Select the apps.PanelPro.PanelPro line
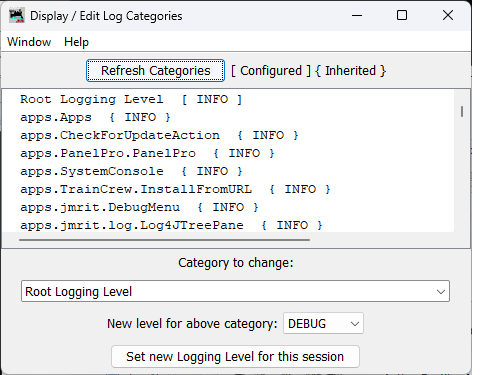 (147, 153)
